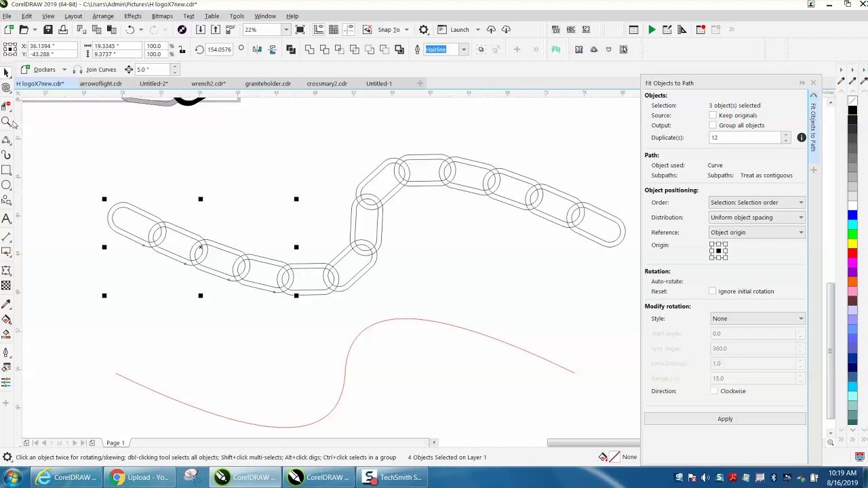Open the Options gear icon

[424, 30]
